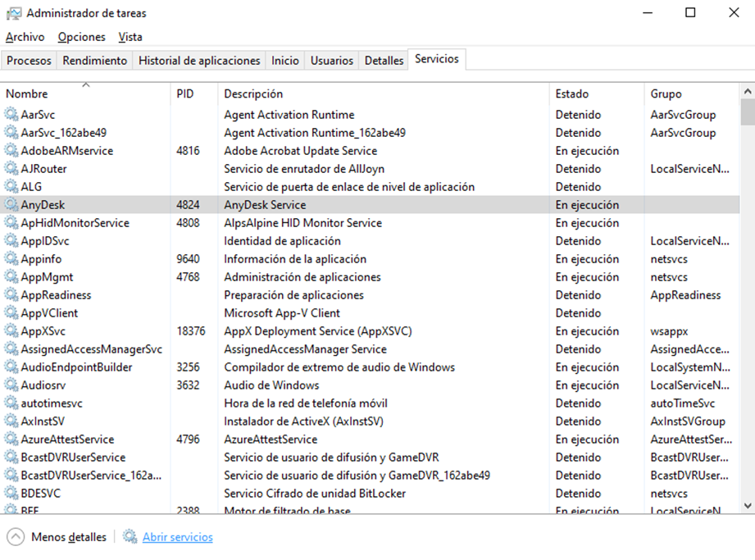Image resolution: width=755 pixels, height=560 pixels.
Task: Open the Archivo menu
Action: pos(25,37)
